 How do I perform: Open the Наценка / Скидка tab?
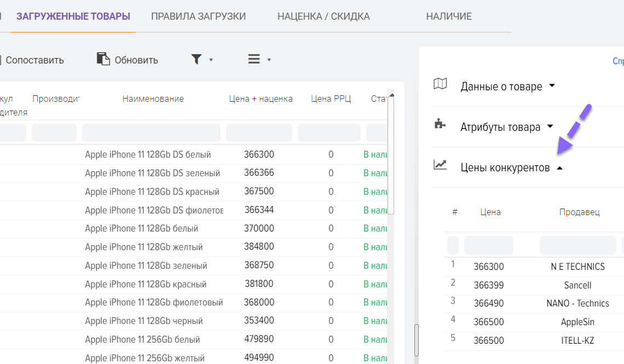323,16
